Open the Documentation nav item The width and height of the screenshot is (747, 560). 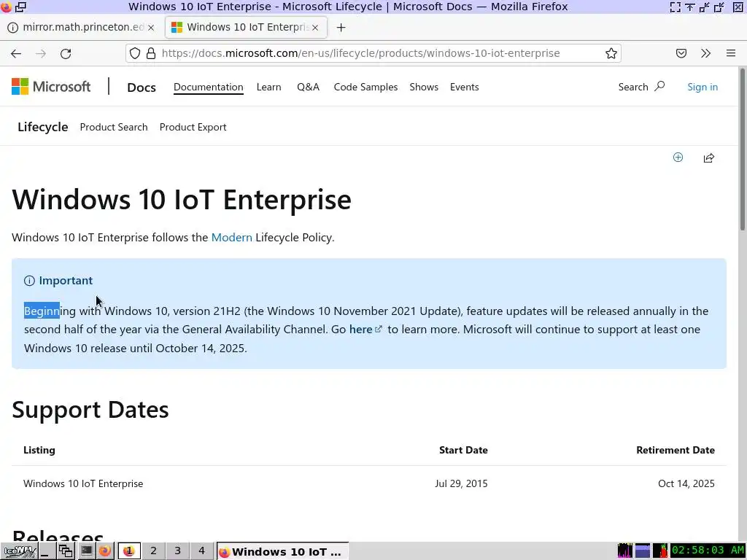click(x=208, y=87)
